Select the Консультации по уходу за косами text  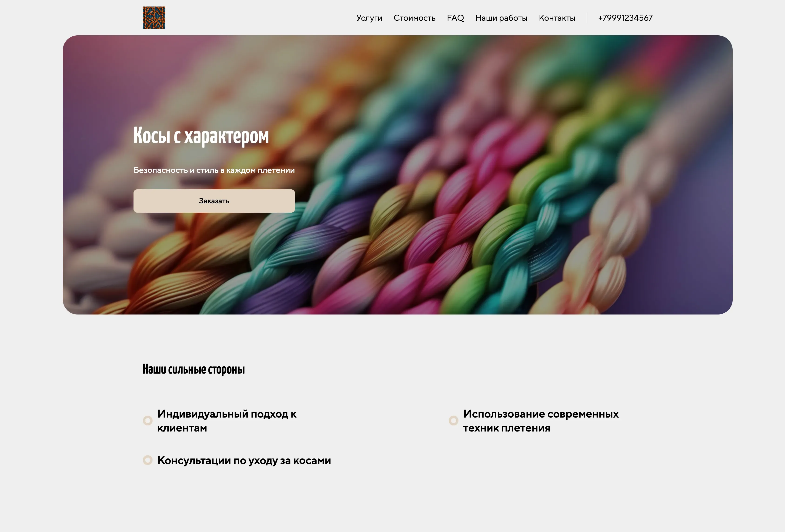pyautogui.click(x=244, y=460)
